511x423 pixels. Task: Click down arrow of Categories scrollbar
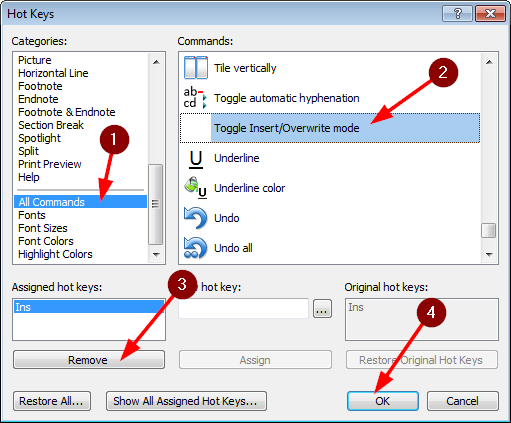pyautogui.click(x=156, y=254)
